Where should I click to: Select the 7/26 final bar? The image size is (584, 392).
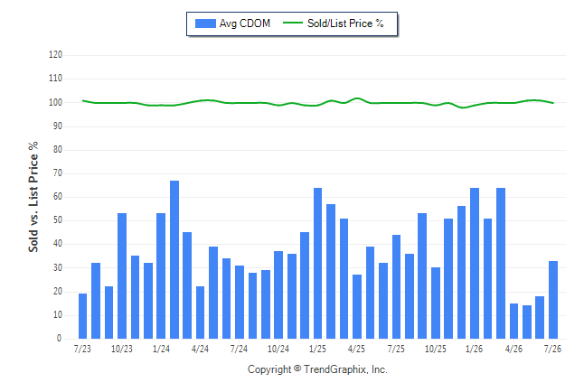click(x=553, y=300)
